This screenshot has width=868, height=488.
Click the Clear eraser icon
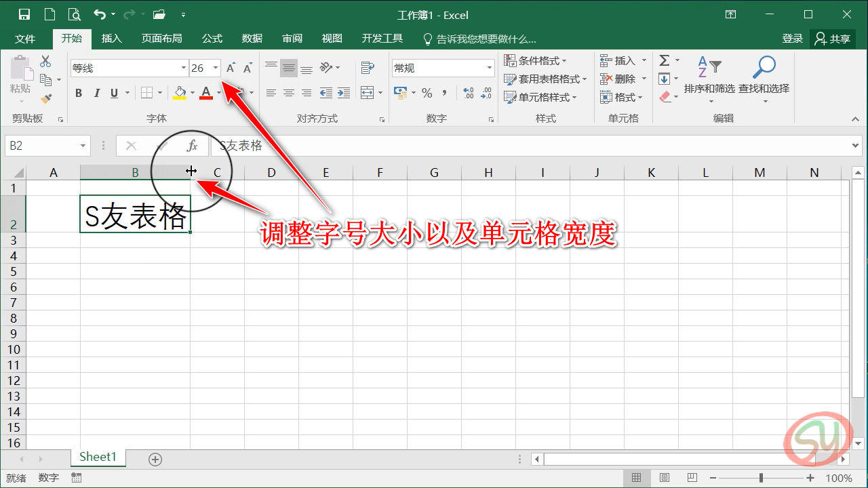(665, 98)
